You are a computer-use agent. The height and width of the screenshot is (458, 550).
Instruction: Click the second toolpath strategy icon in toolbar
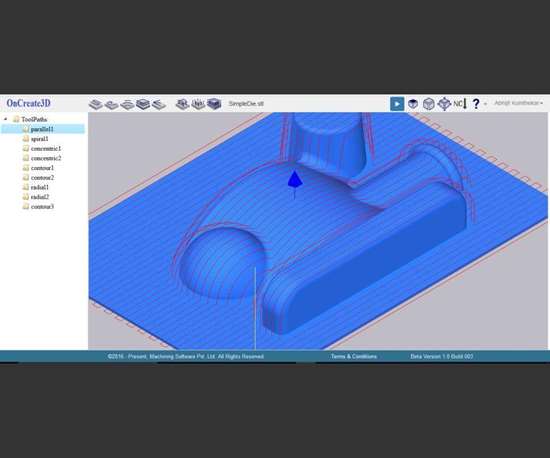click(112, 105)
